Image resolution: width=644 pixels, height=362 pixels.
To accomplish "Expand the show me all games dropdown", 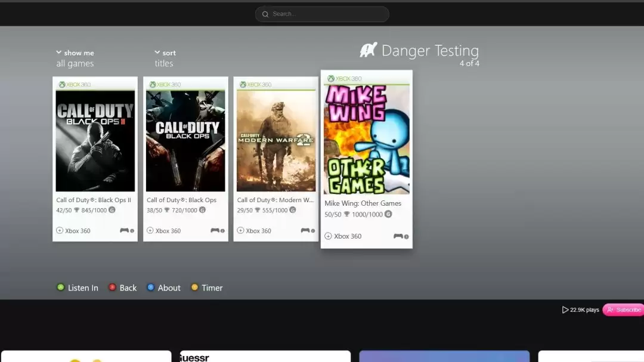I will pyautogui.click(x=75, y=58).
